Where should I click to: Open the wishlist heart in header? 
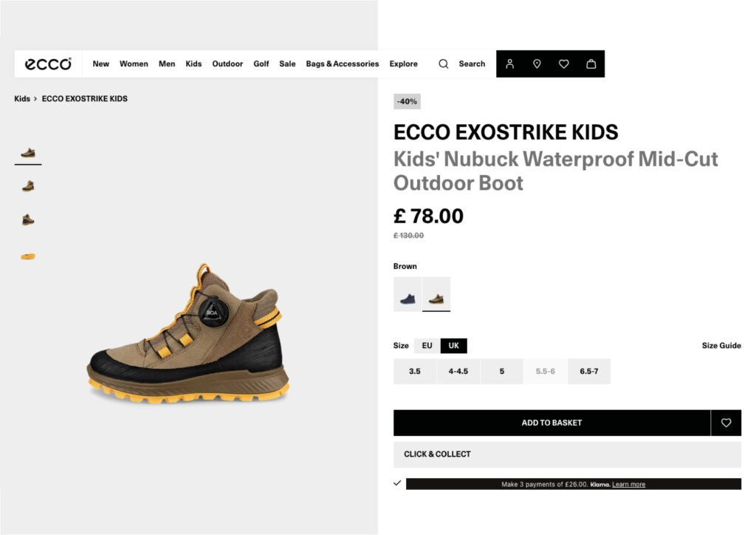[x=563, y=64]
